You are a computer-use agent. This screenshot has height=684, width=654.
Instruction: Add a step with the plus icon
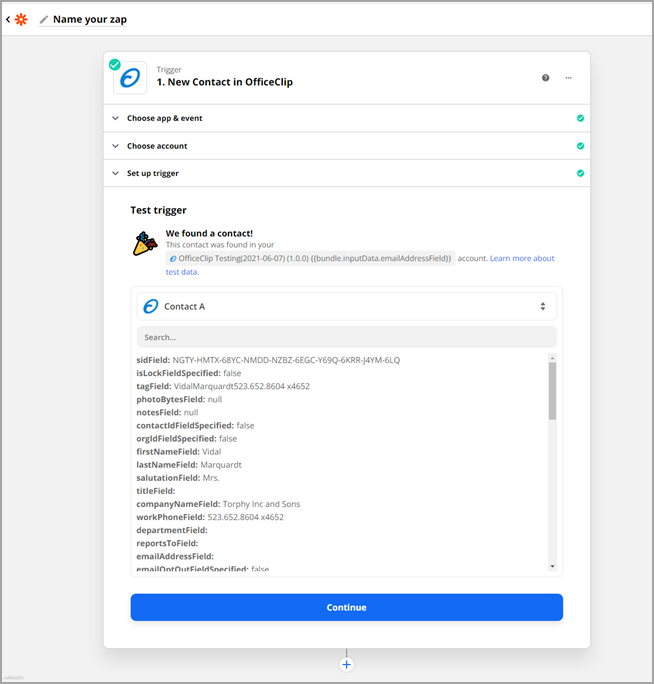346,664
